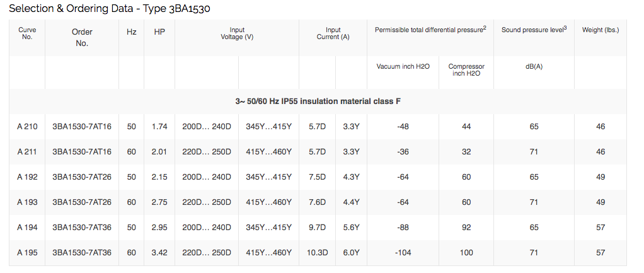Image resolution: width=644 pixels, height=273 pixels.
Task: Select the 10.3D input current cell
Action: coord(317,253)
